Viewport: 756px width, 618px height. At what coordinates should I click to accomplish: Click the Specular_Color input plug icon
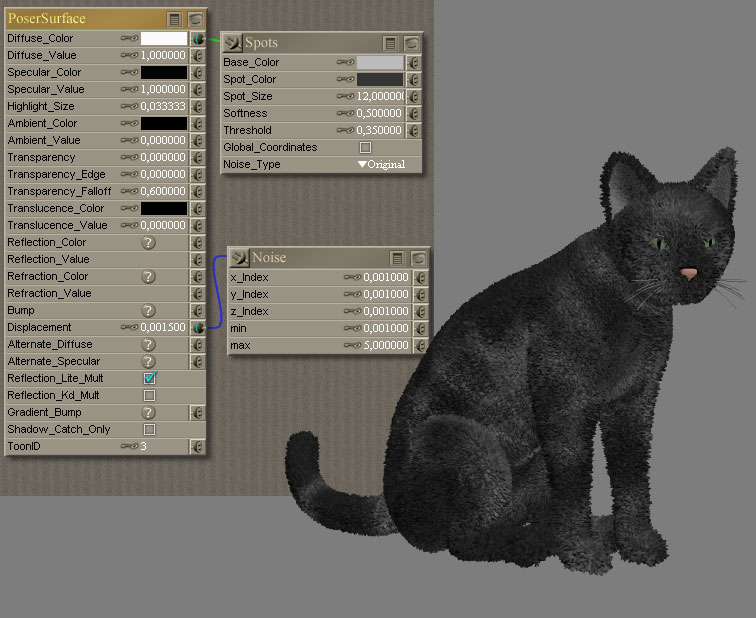tap(198, 72)
